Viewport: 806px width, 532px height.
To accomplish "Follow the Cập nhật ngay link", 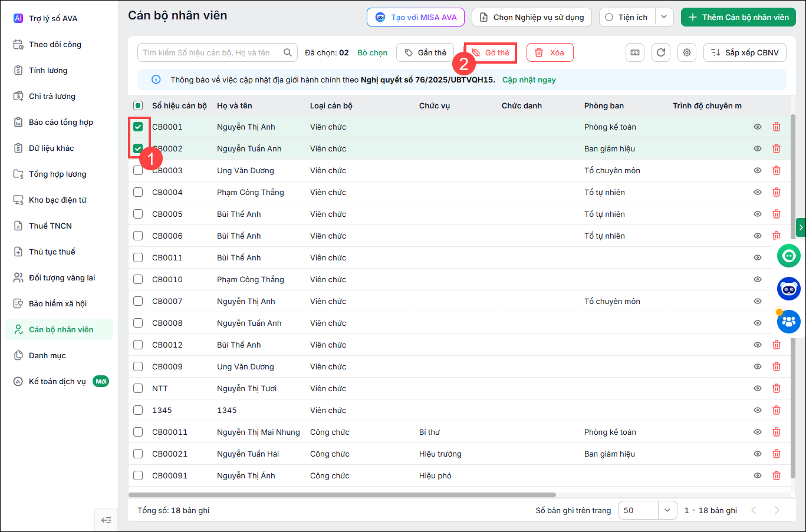I will tap(529, 80).
